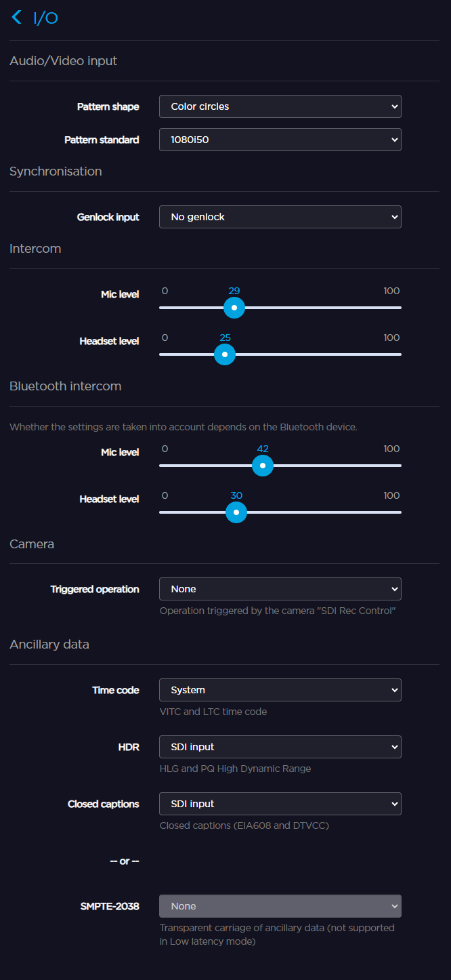Click the back arrow icon next to I/O
The width and height of the screenshot is (451, 980).
coord(17,18)
